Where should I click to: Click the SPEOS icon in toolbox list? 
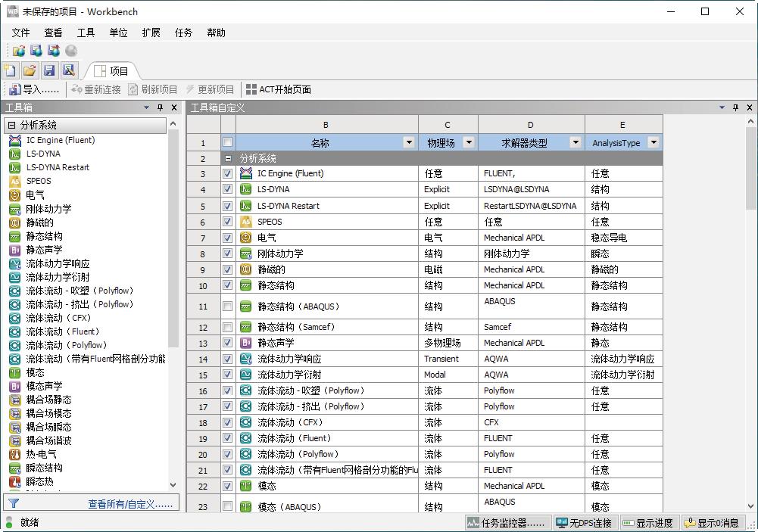15,181
